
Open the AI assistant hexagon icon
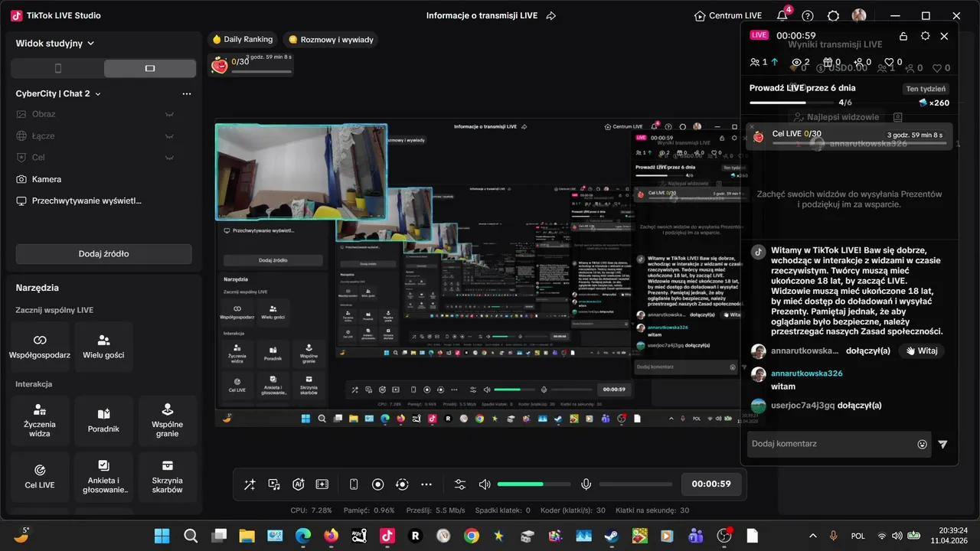click(x=299, y=484)
